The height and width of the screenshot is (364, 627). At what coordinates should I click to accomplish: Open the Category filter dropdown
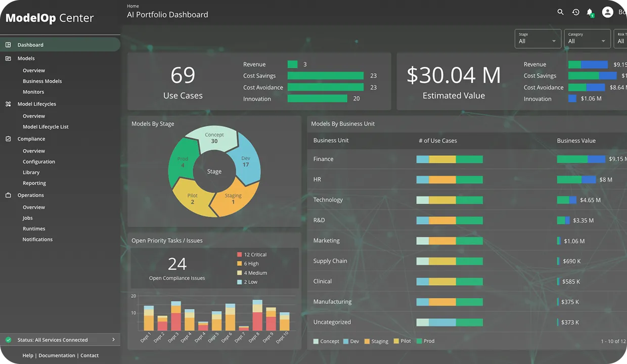pos(587,38)
